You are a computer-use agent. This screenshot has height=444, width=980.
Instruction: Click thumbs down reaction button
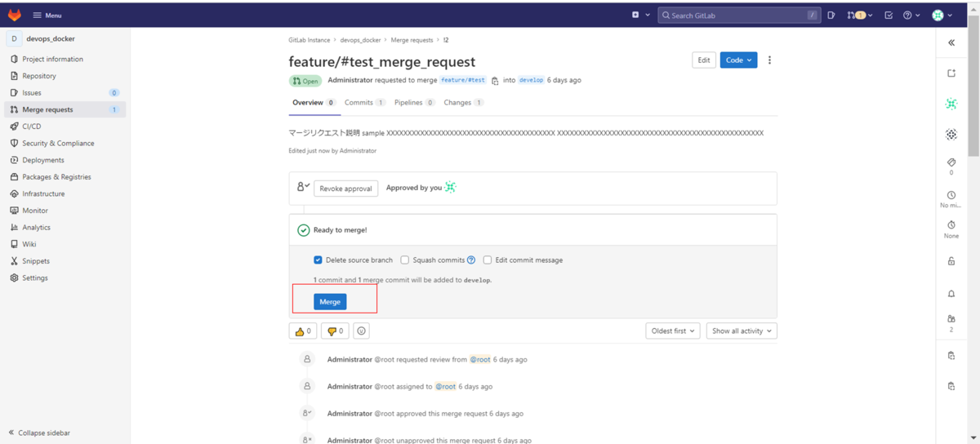click(334, 331)
